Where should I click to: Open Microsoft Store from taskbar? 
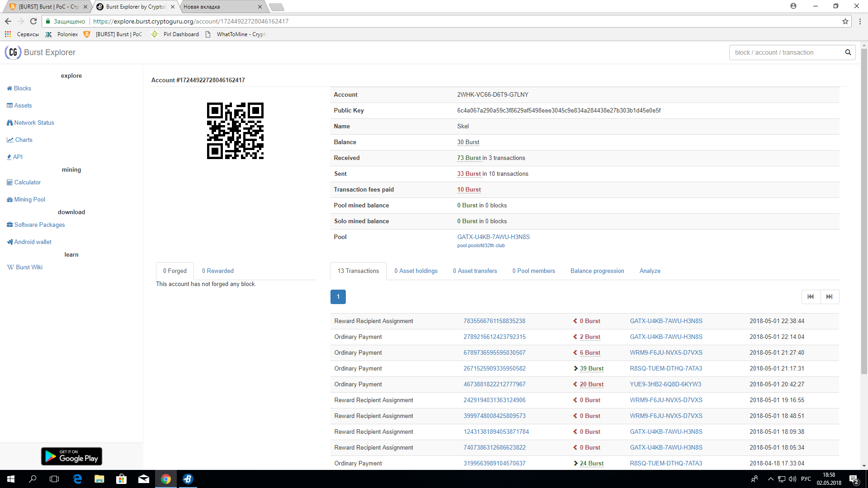(x=122, y=479)
